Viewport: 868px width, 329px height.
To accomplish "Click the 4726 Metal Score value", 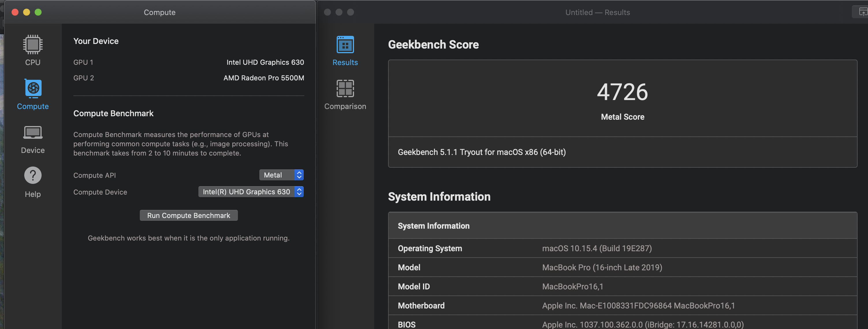I will (622, 92).
